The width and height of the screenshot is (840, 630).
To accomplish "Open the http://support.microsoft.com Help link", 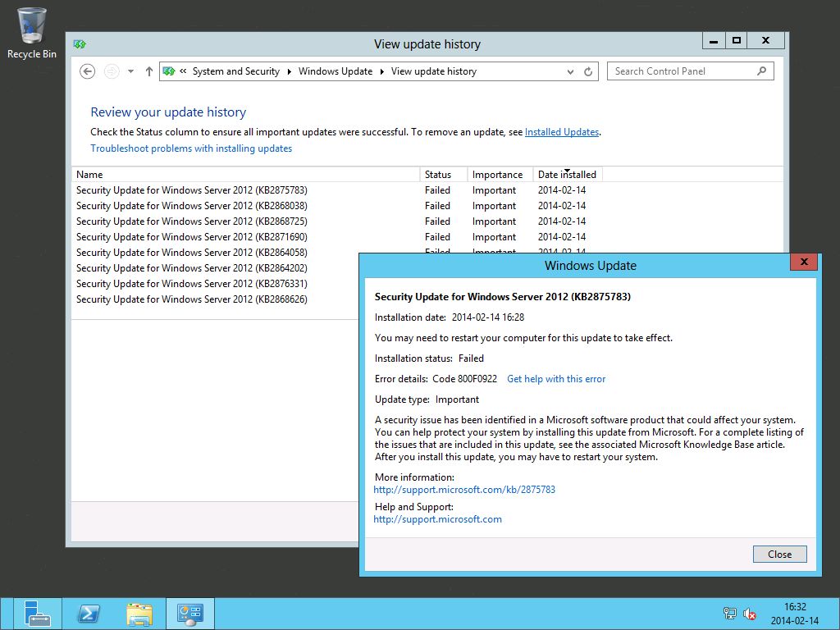I will pos(438,519).
